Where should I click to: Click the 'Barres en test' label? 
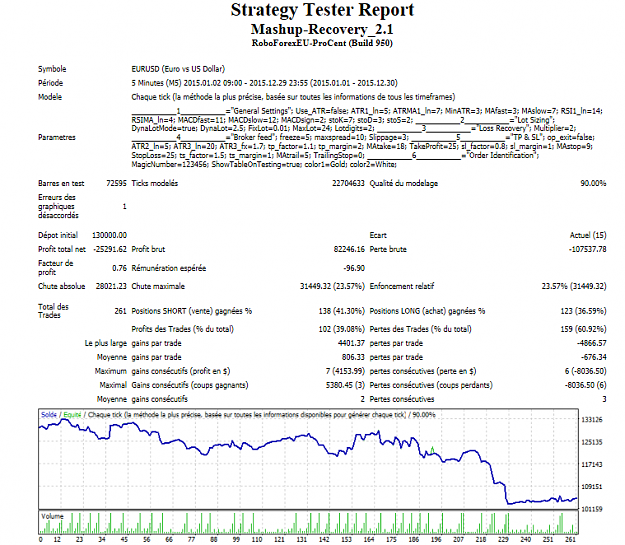pos(61,183)
